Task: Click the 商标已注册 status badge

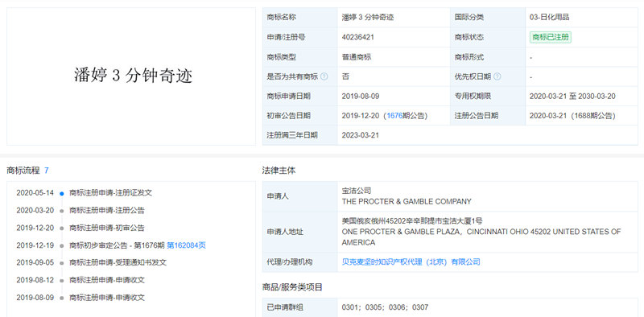Action: (x=551, y=37)
